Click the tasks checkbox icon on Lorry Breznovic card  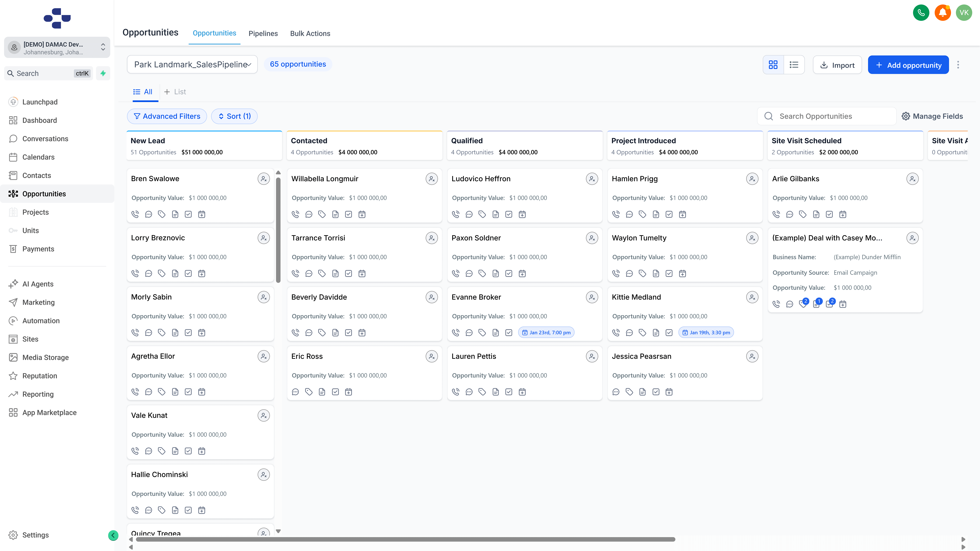coord(188,273)
